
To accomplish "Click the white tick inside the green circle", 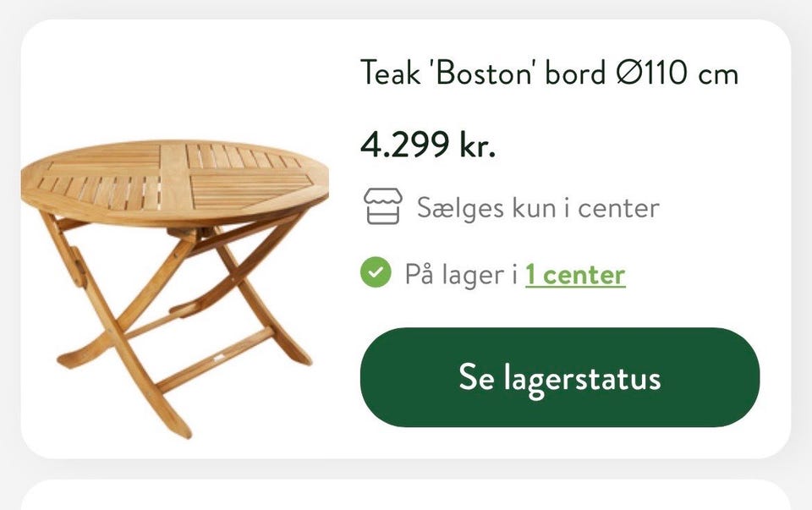I will 376,272.
